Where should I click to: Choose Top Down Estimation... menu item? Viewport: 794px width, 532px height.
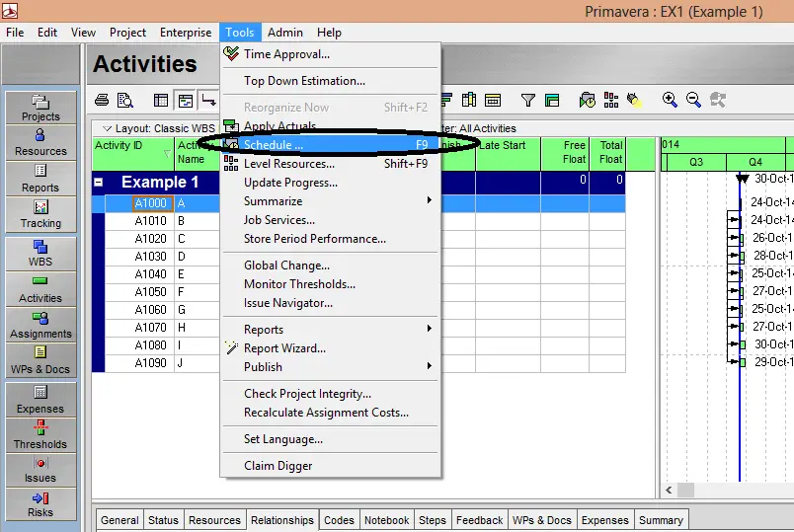330,81
